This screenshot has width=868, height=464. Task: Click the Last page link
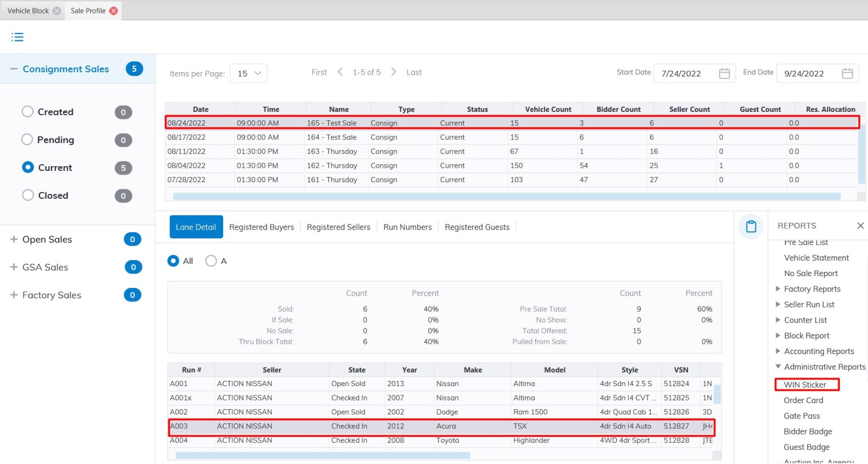(x=414, y=72)
